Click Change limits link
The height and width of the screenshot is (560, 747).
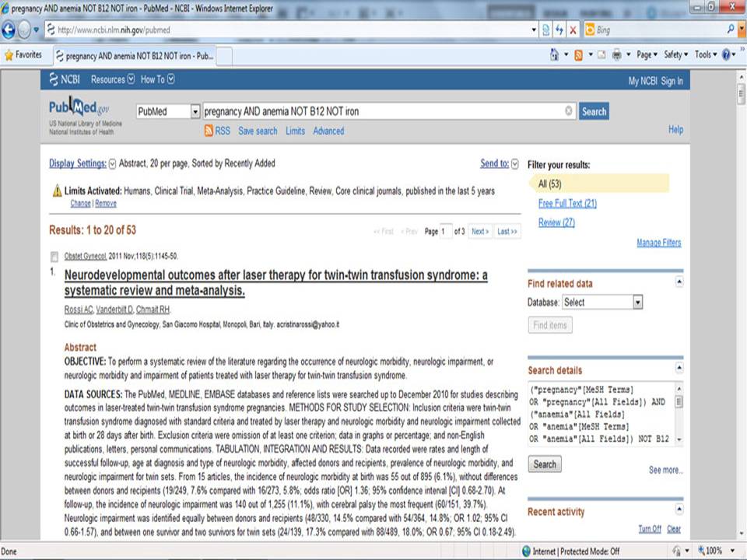click(x=80, y=203)
